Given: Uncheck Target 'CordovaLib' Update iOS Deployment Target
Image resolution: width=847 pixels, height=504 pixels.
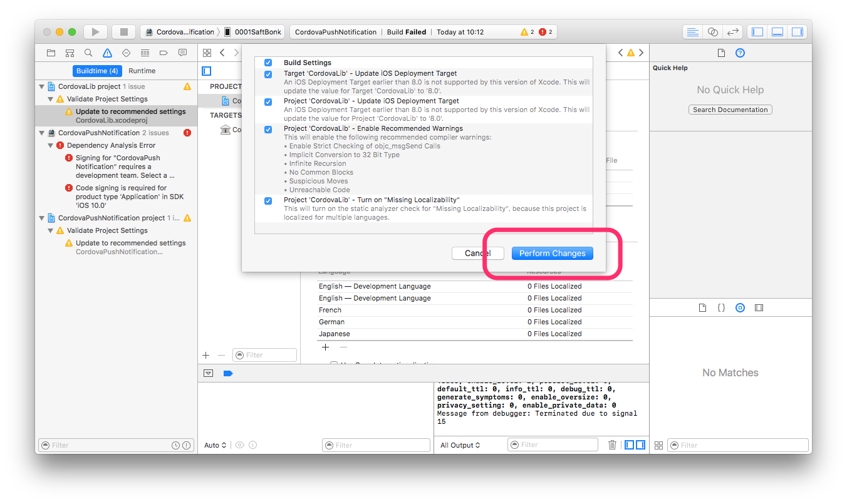Looking at the screenshot, I should click(268, 75).
